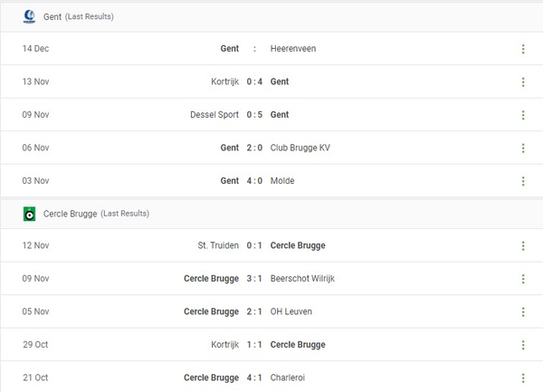Open the Gent 2:0 Club Brugge score

[255, 148]
